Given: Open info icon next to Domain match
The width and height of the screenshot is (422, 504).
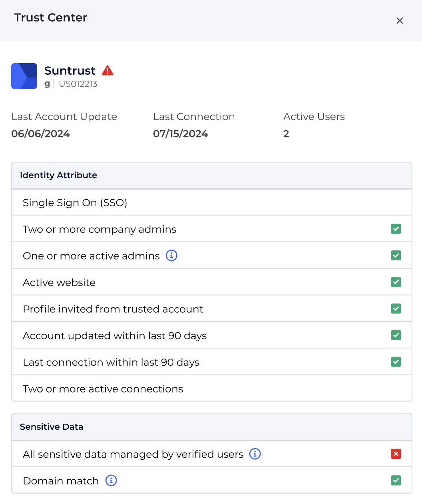Looking at the screenshot, I should click(111, 480).
